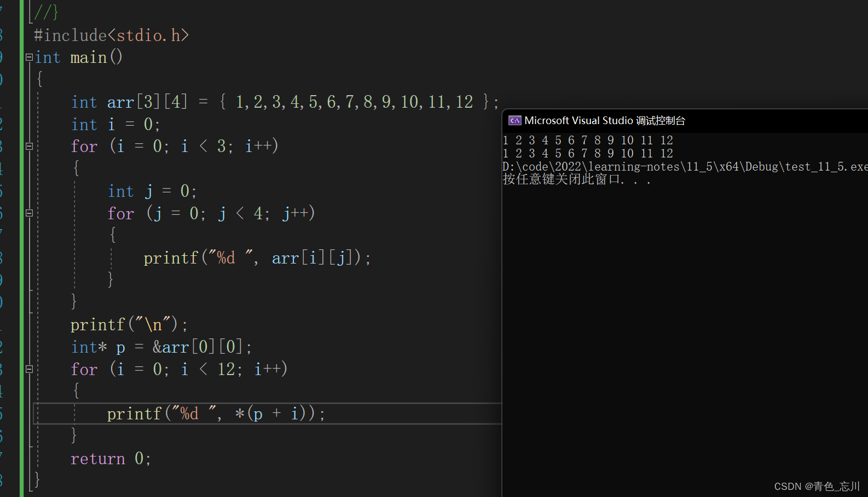The width and height of the screenshot is (868, 497).
Task: Collapse the outer for (i < 3) loop
Action: [x=29, y=146]
